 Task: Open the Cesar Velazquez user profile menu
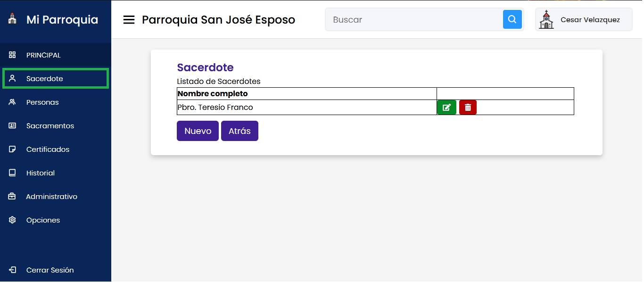(590, 20)
